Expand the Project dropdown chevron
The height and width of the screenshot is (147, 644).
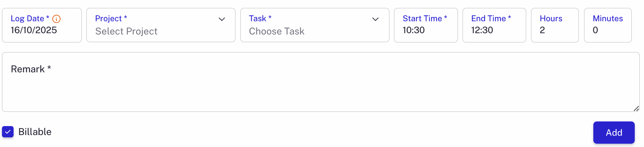click(222, 19)
